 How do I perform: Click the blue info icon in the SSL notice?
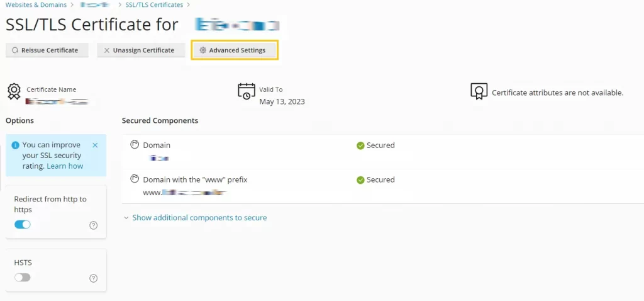tap(16, 145)
